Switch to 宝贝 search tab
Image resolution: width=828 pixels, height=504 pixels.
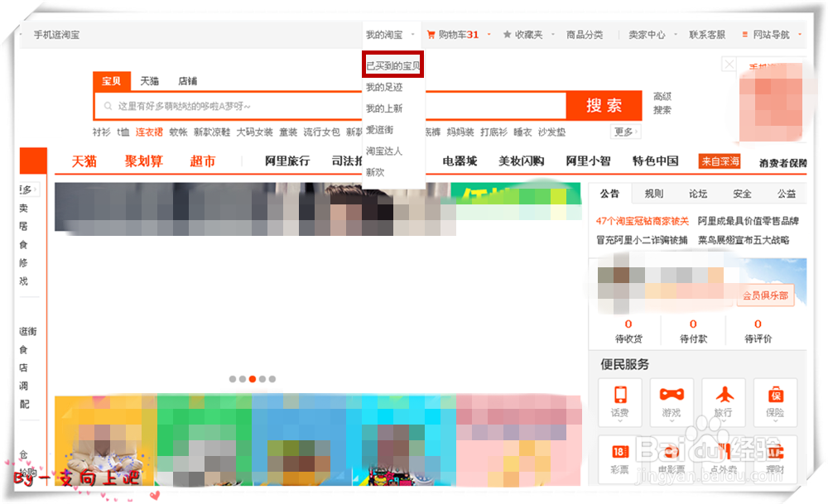[x=112, y=81]
